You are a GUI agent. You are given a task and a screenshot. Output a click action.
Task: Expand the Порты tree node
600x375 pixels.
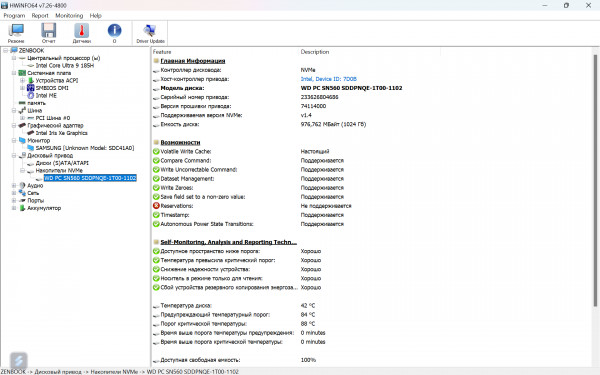pyautogui.click(x=14, y=201)
